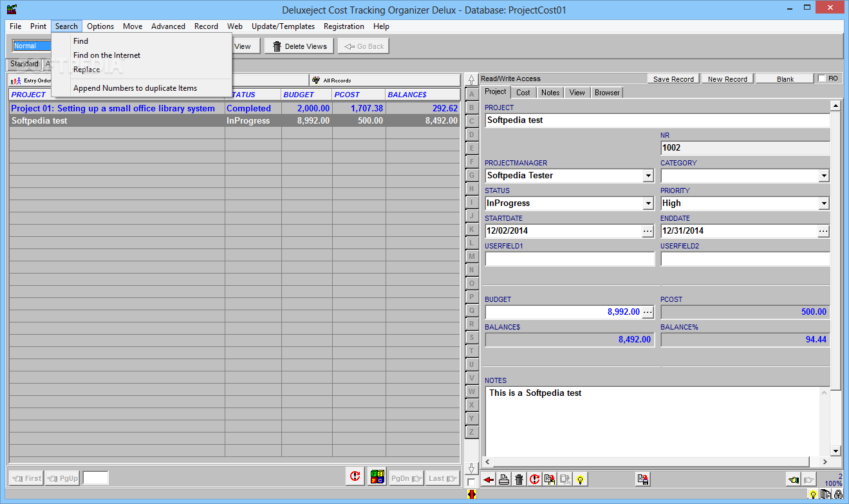Screen dimensions: 849x504
Task: Jump to letter Z in alphabet index
Action: tap(472, 432)
